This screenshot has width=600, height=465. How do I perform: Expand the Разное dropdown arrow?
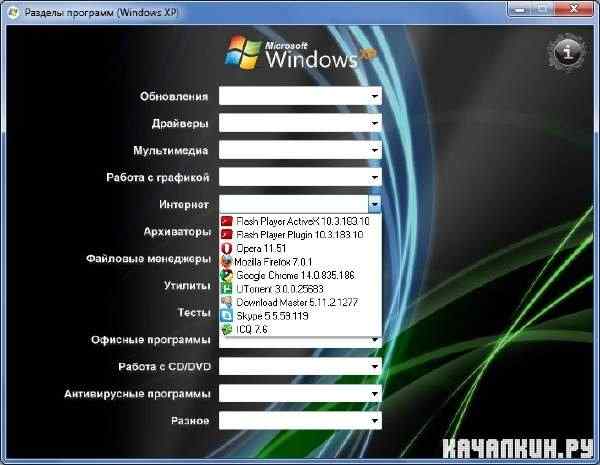375,421
